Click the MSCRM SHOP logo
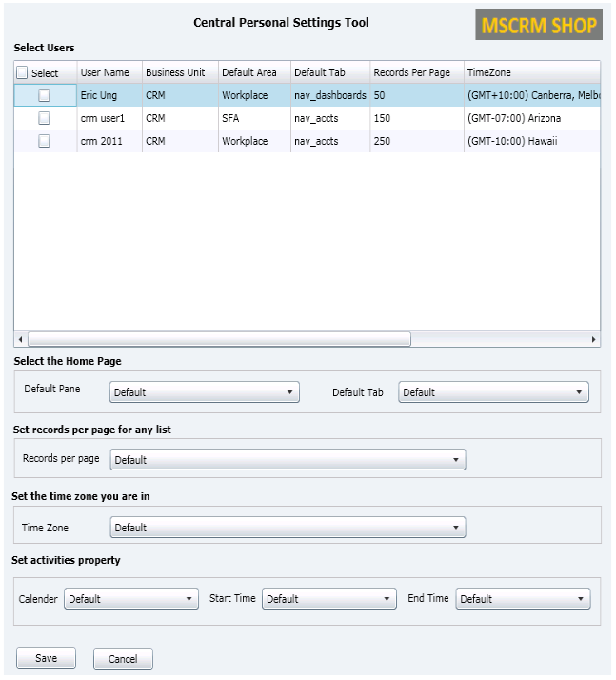The height and width of the screenshot is (680, 616). point(539,25)
